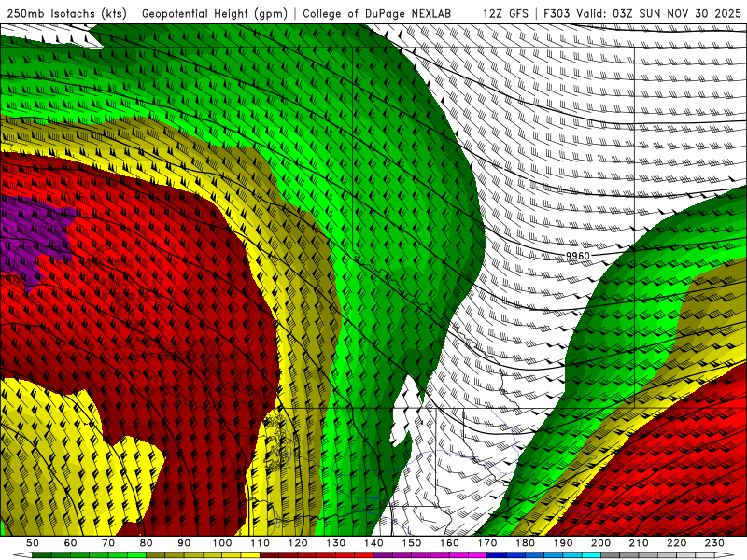
Task: Click the darkest green swatch in the colorbar
Action: [x=42, y=555]
